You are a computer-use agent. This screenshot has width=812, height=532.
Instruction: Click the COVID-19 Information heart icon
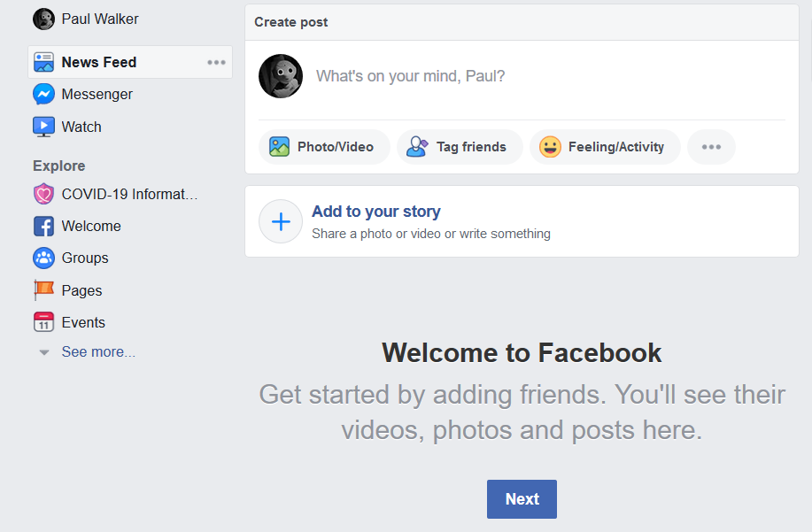44,194
